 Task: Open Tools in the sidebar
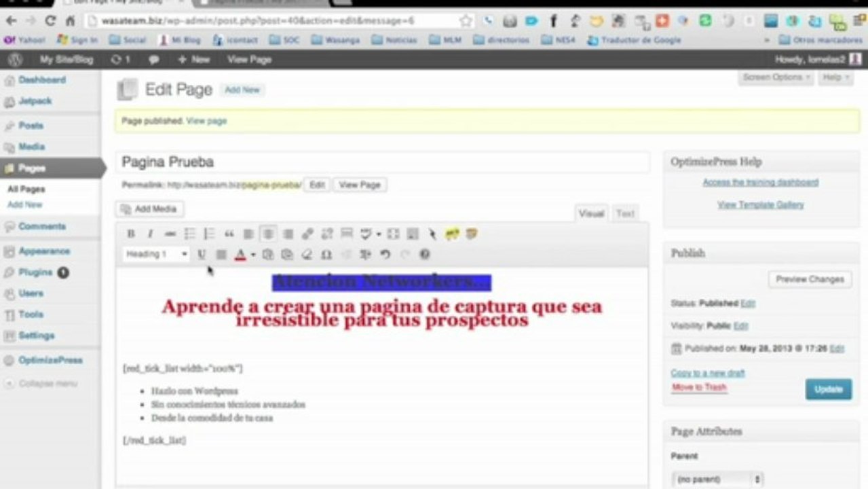click(31, 314)
